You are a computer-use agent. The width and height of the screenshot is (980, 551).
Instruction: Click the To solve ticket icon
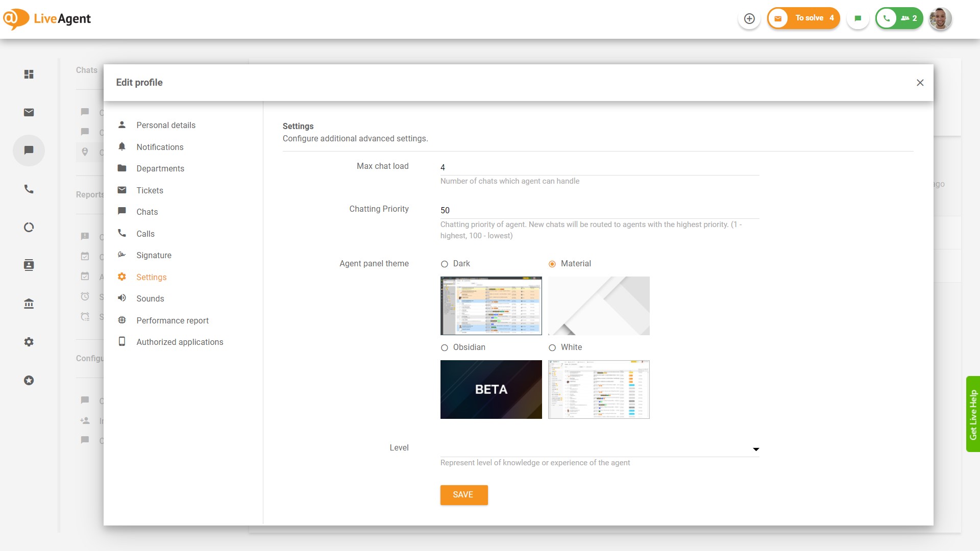(778, 18)
